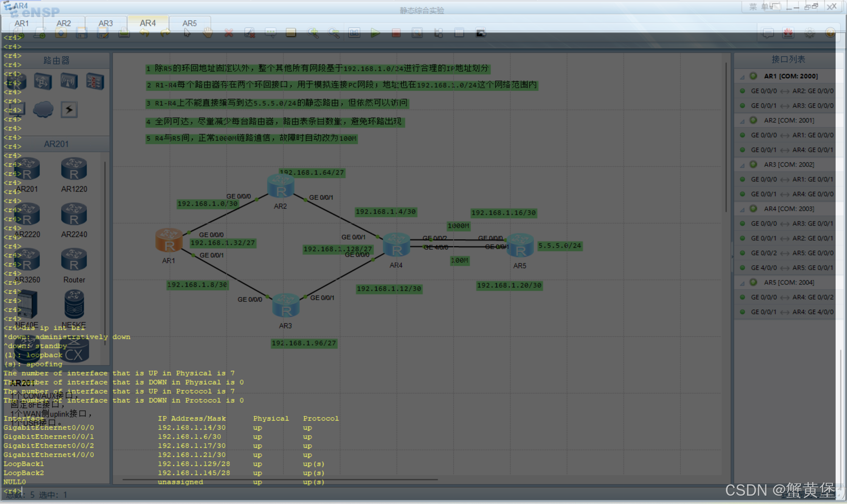
Task: Click the green Start devices play icon
Action: [375, 33]
